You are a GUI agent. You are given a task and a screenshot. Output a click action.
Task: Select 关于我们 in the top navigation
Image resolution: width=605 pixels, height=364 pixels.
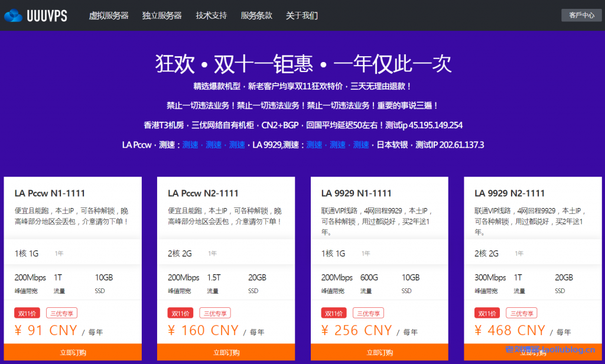click(300, 16)
